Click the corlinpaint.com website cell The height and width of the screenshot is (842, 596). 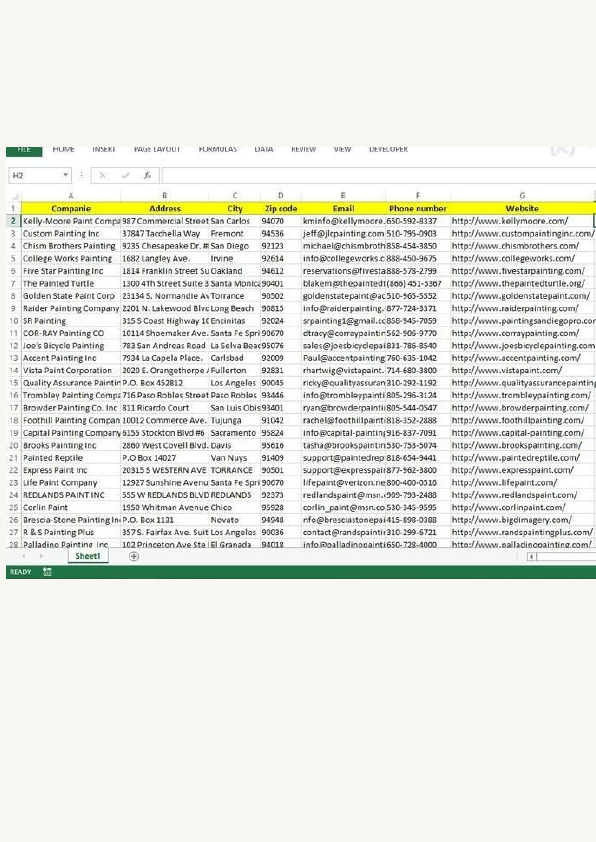click(x=522, y=507)
